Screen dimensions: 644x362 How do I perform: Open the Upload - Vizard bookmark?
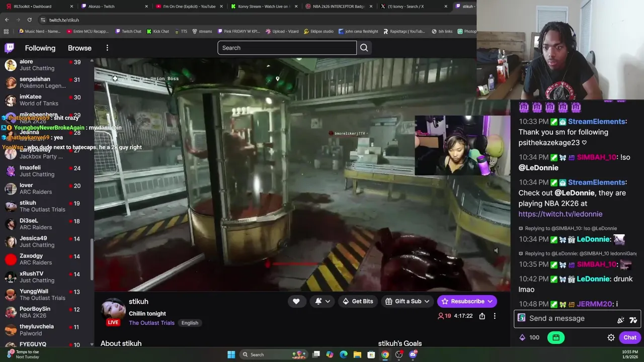282,31
